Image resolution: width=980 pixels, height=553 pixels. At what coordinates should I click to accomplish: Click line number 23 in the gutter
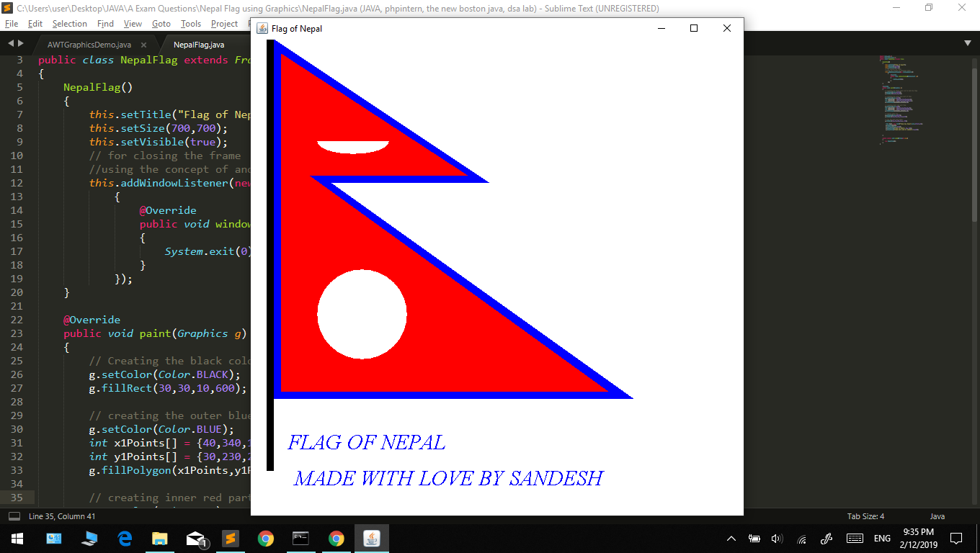[17, 333]
